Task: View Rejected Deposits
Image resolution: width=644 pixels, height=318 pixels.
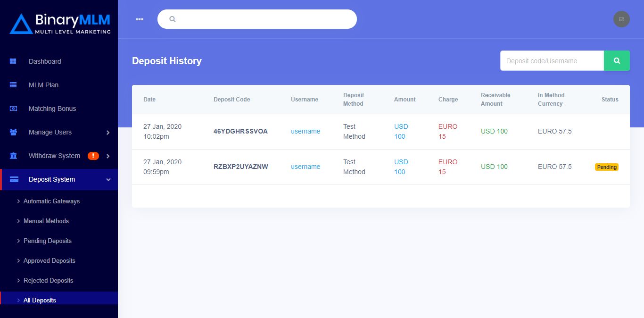Action: [x=49, y=280]
